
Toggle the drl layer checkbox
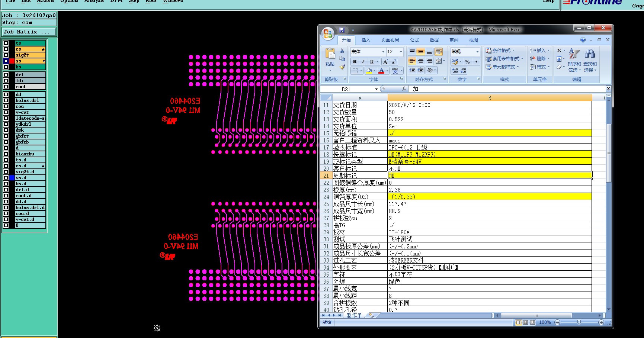point(6,75)
